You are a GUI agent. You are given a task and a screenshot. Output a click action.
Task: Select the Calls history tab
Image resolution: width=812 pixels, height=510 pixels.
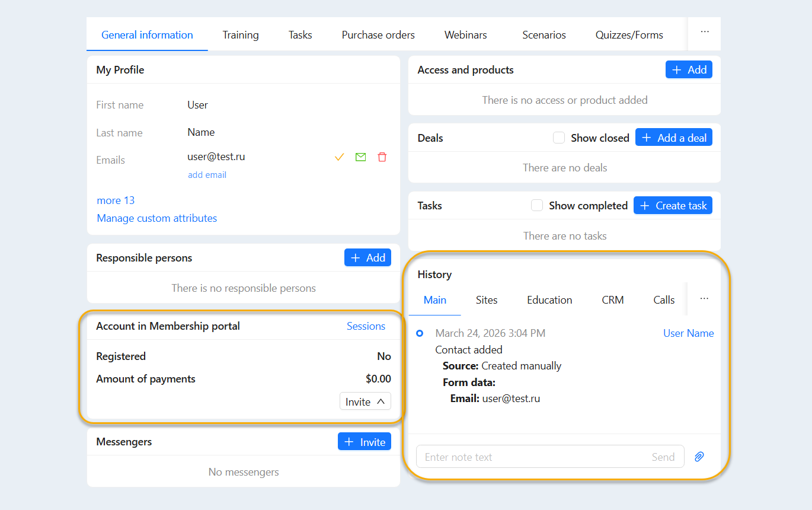click(x=664, y=299)
